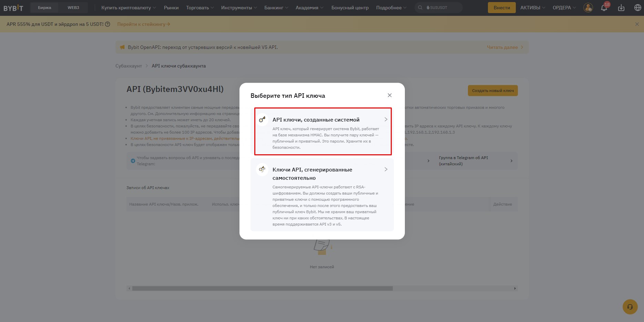
Task: Open Группа в Telegram об API (китайский)
Action: pyautogui.click(x=476, y=161)
